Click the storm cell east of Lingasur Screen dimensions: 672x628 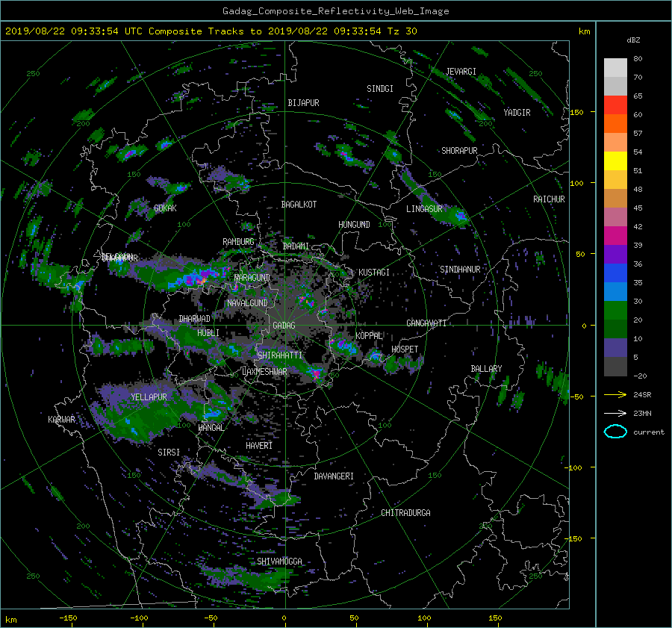click(460, 216)
